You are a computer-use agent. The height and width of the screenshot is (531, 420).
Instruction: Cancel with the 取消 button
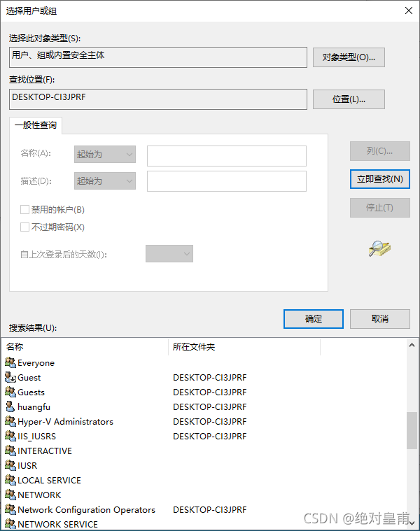pyautogui.click(x=379, y=318)
